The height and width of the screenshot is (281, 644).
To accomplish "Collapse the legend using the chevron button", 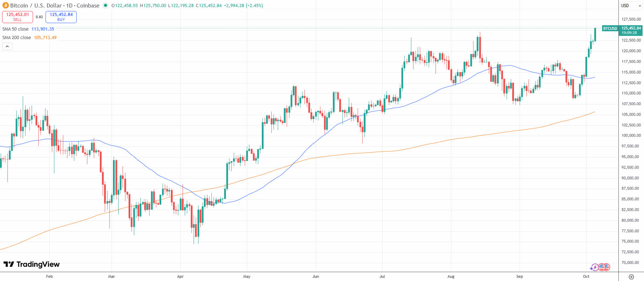I will tap(7, 46).
